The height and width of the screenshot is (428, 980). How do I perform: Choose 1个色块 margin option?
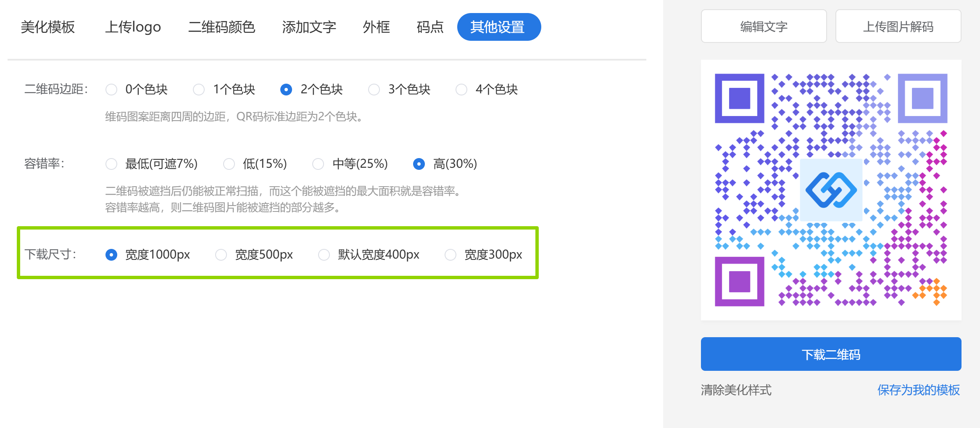(x=199, y=90)
